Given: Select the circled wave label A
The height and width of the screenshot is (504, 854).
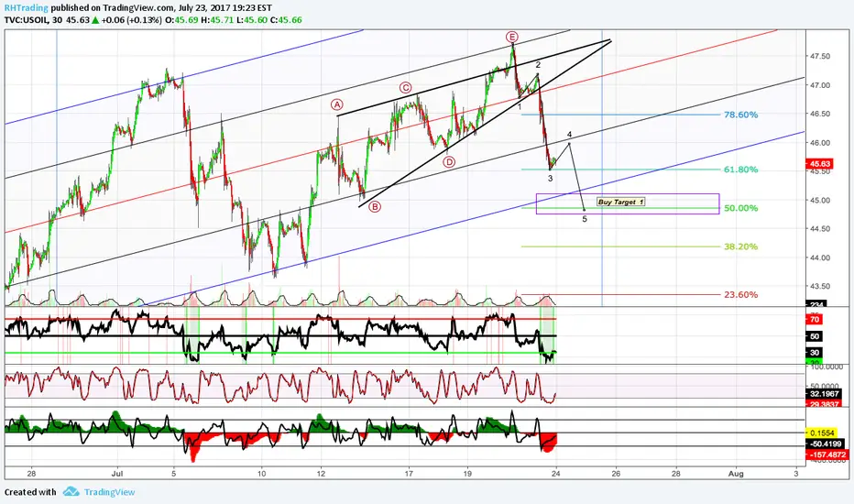Looking at the screenshot, I should coord(337,104).
